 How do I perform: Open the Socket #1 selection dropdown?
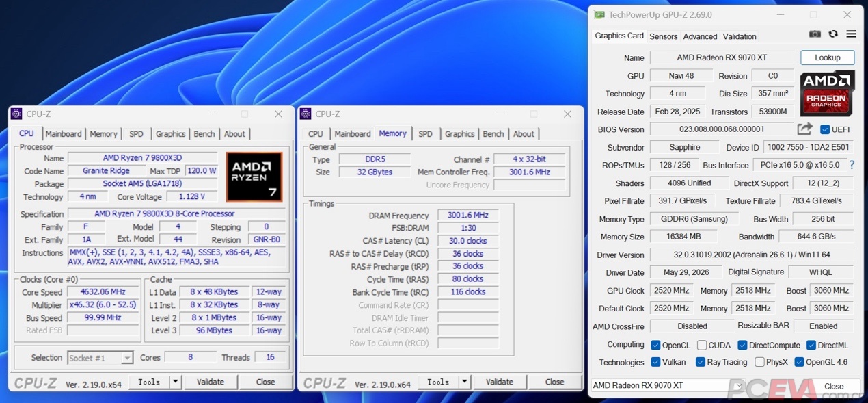(100, 358)
